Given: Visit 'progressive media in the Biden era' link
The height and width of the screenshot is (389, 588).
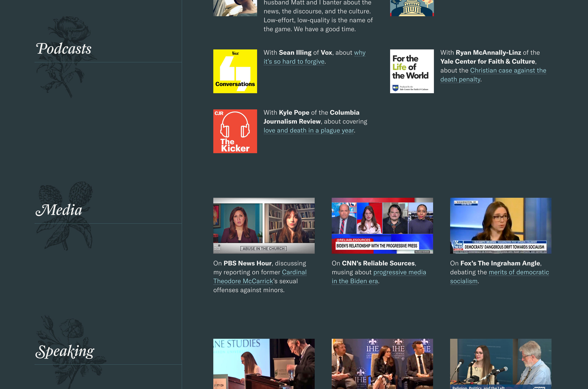Looking at the screenshot, I should pos(379,277).
